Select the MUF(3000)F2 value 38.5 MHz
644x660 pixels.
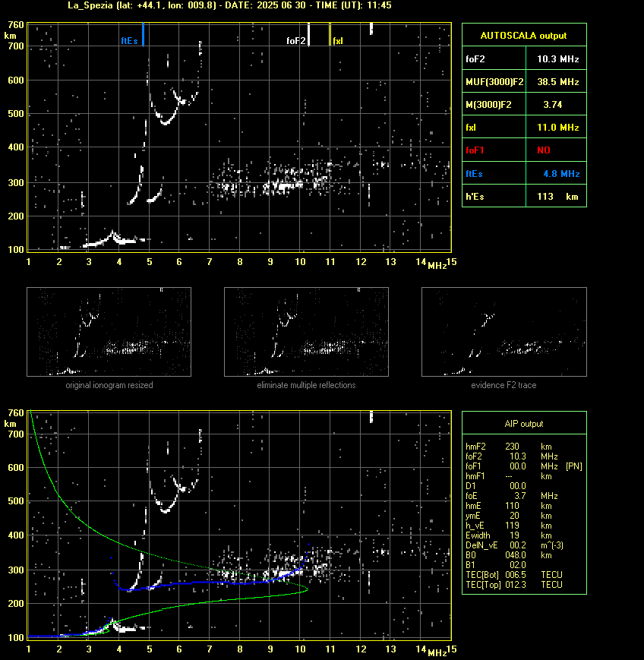coord(557,82)
